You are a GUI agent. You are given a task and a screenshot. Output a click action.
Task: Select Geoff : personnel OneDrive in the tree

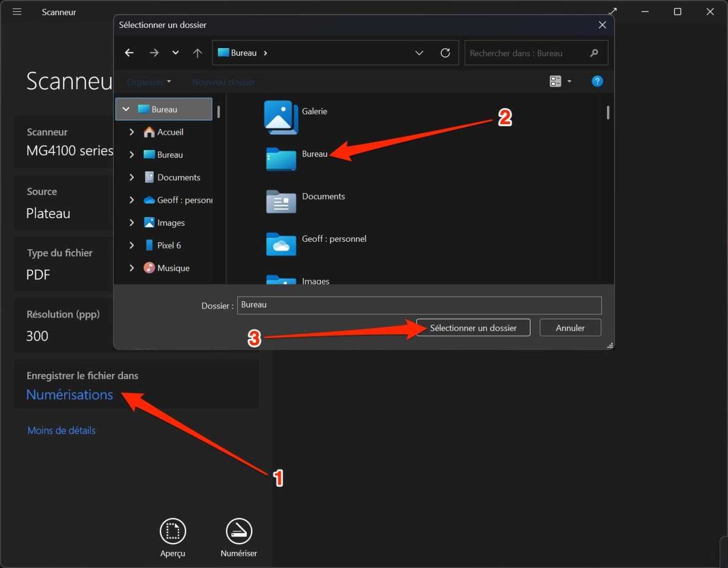(x=178, y=200)
